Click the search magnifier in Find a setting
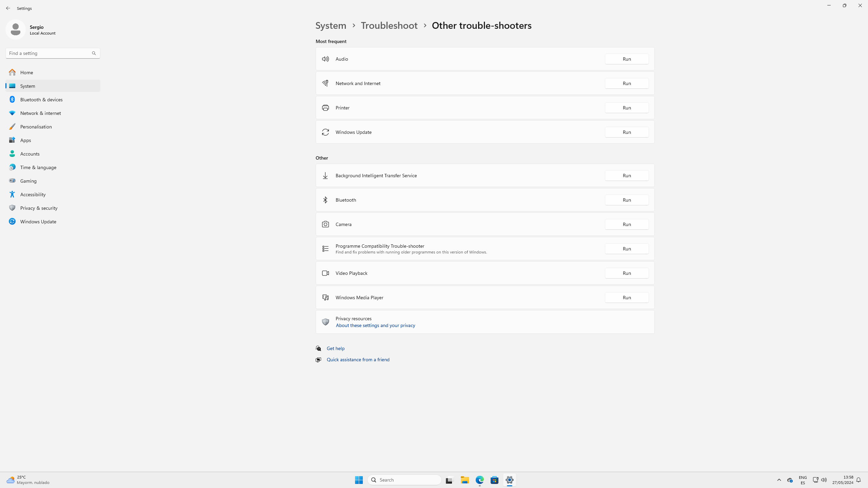The image size is (868, 488). (94, 53)
